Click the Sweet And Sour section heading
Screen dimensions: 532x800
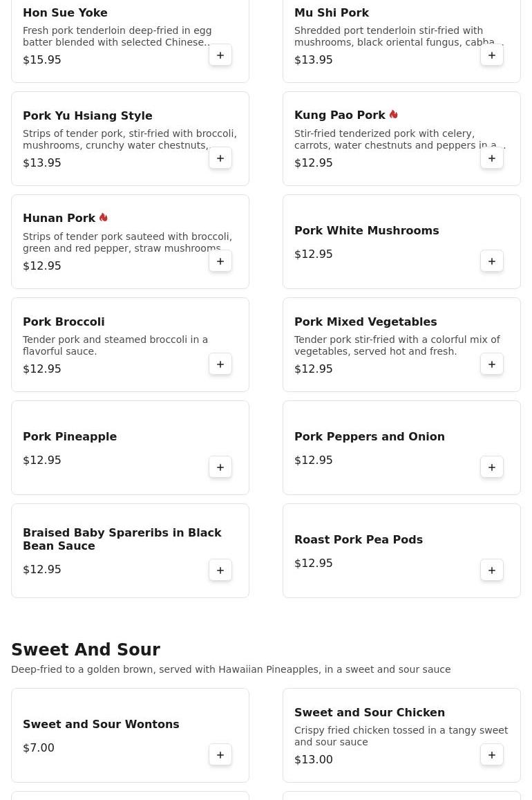(x=86, y=650)
